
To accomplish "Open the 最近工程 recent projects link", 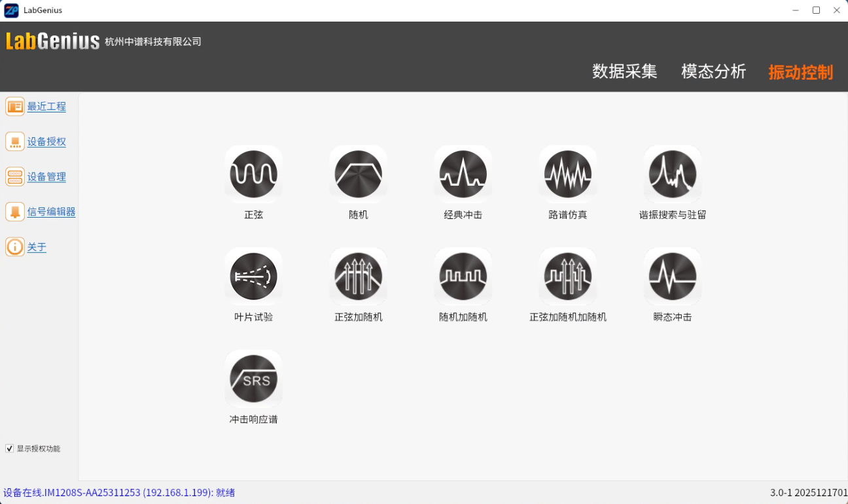I will pyautogui.click(x=46, y=107).
